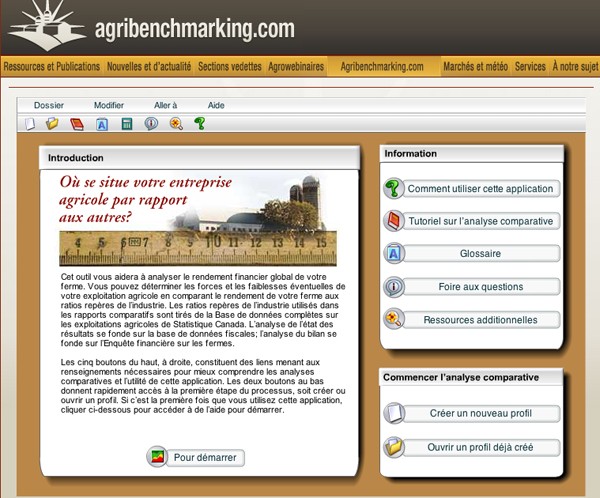600x498 pixels.
Task: Open the Dossier menu
Action: [x=49, y=105]
